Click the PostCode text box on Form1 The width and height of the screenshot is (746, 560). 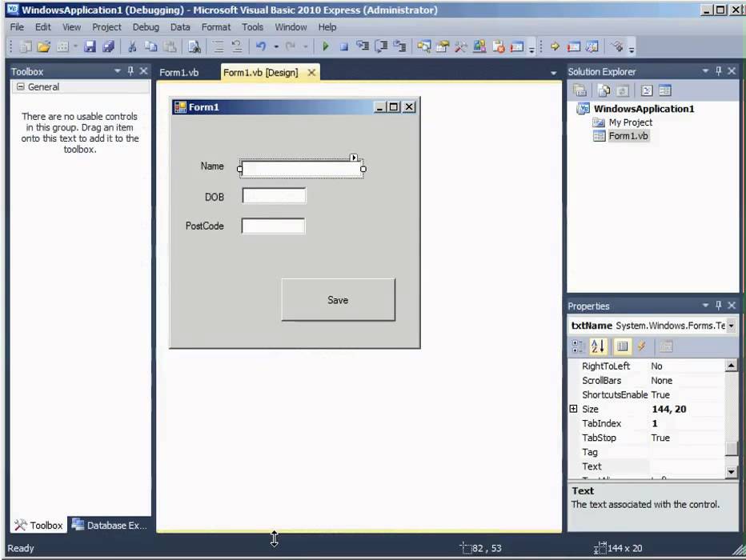click(x=273, y=226)
